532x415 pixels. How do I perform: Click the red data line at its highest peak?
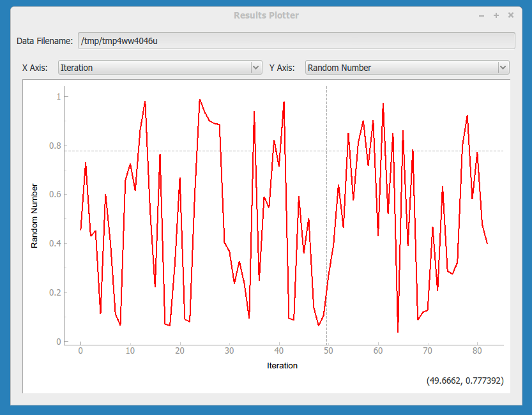(x=199, y=100)
